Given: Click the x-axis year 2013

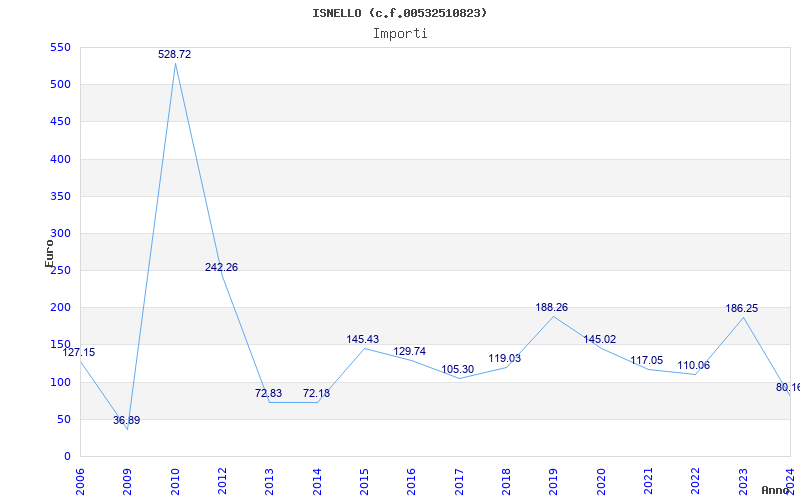Looking at the screenshot, I should click(269, 482).
